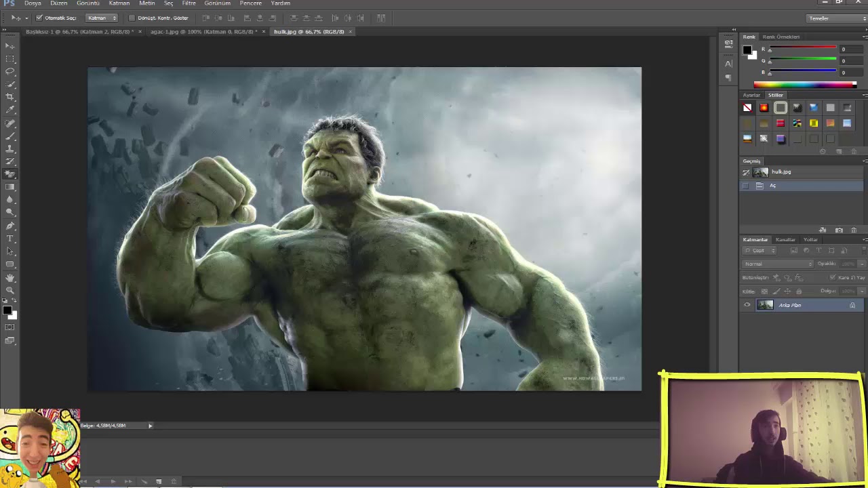868x488 pixels.
Task: Expand the status bar info arrow
Action: tap(151, 426)
